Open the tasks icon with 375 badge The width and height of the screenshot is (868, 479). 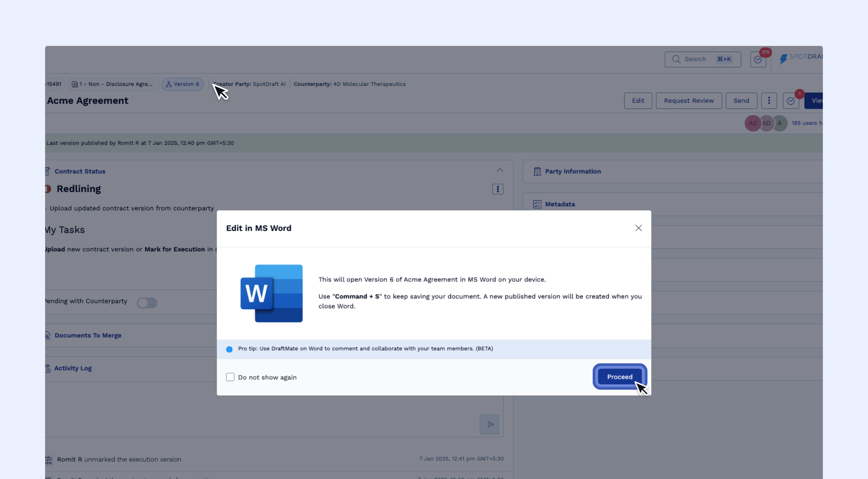[x=758, y=60]
